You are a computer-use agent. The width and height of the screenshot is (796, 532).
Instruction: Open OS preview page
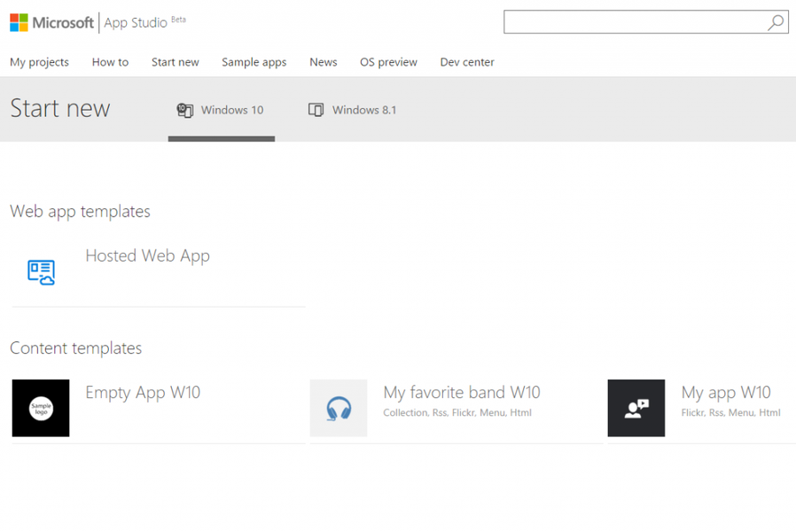[388, 62]
